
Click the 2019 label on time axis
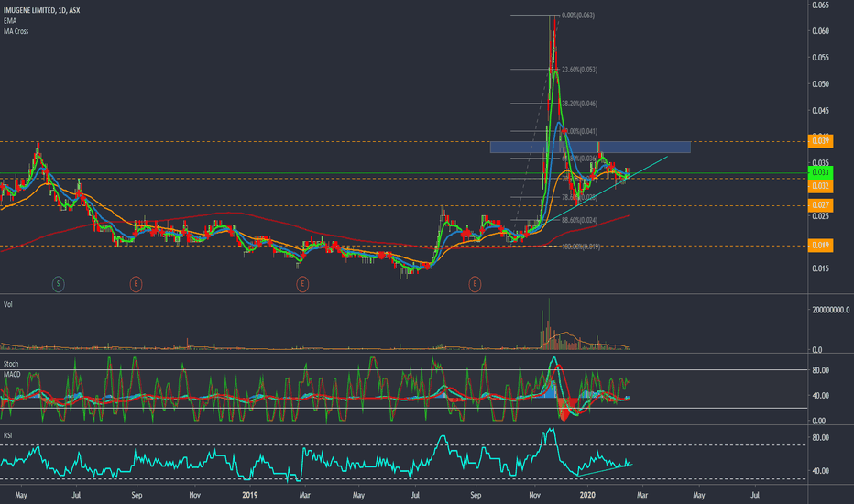point(249,495)
